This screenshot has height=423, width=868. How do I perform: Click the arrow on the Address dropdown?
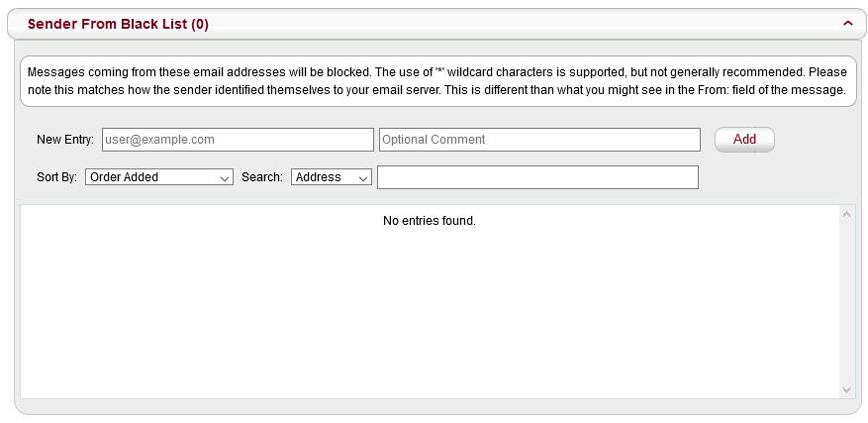coord(363,177)
